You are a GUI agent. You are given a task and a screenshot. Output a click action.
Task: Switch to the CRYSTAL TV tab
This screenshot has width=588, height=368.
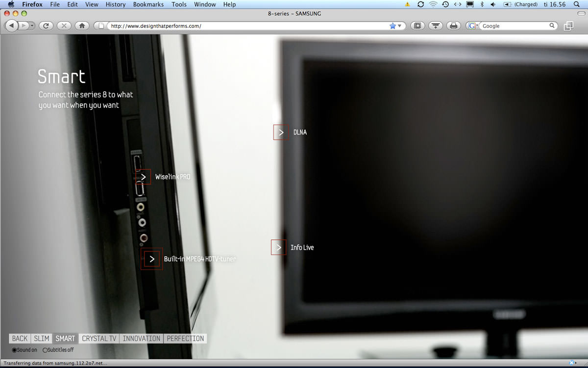pos(99,339)
